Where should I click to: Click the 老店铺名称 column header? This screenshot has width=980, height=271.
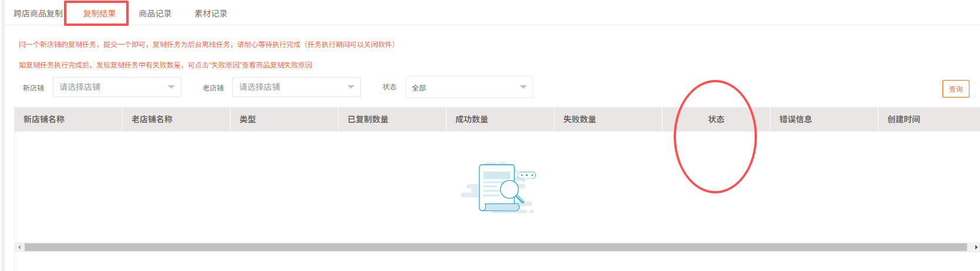pos(152,119)
